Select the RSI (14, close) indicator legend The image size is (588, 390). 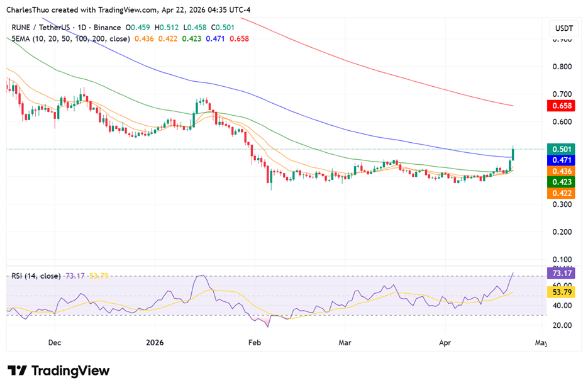point(36,276)
